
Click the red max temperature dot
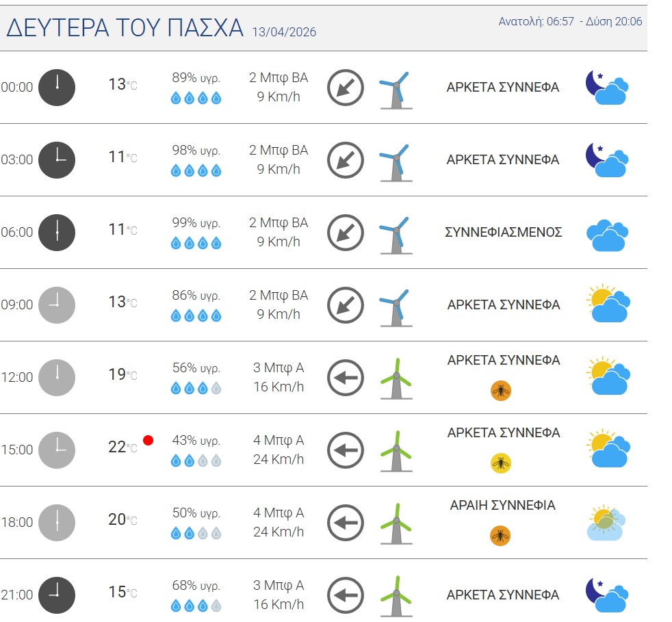click(x=148, y=440)
